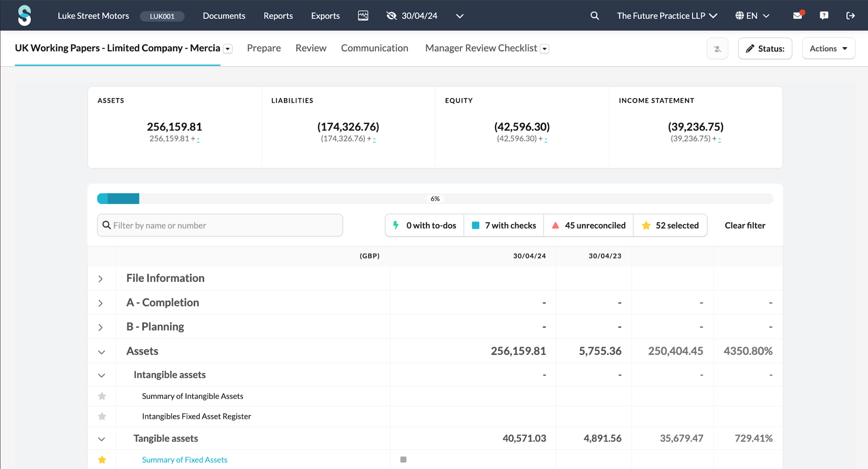Click the search magnifier icon
The width and height of the screenshot is (868, 469).
594,16
